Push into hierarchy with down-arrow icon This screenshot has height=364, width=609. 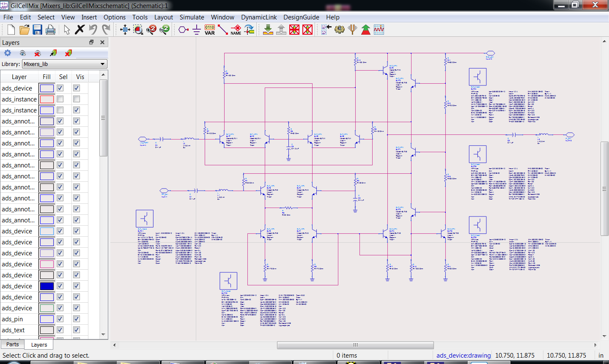(x=268, y=30)
